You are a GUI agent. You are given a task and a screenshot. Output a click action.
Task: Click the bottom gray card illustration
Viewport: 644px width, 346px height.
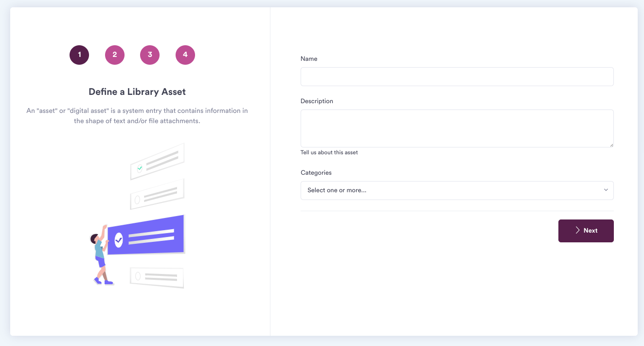coord(157,277)
